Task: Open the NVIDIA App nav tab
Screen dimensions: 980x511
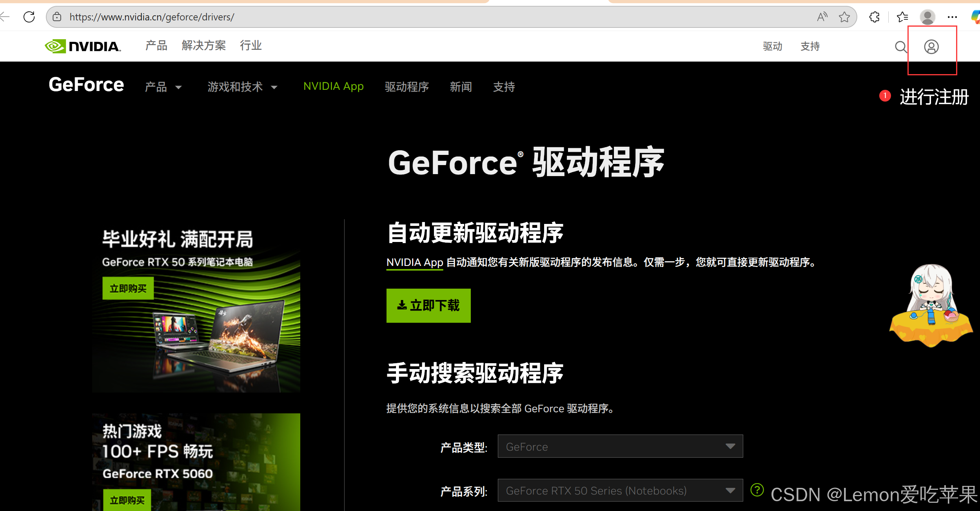Action: [334, 86]
